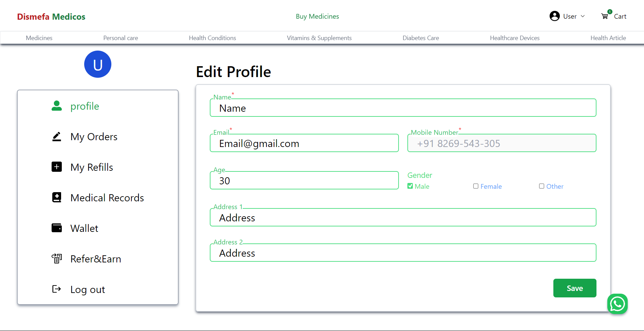Open the Health Conditions category
The height and width of the screenshot is (331, 644).
(213, 38)
